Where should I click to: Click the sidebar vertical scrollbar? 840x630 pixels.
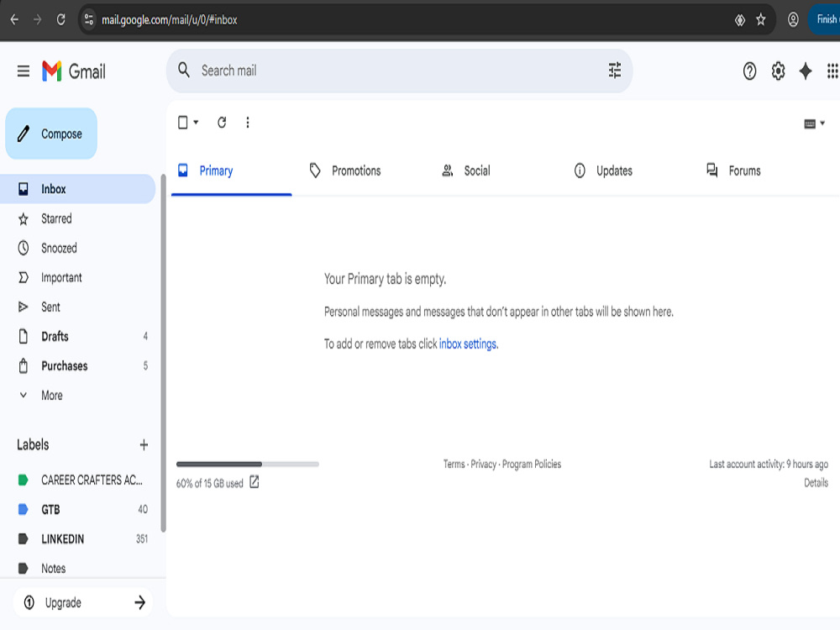tap(164, 354)
